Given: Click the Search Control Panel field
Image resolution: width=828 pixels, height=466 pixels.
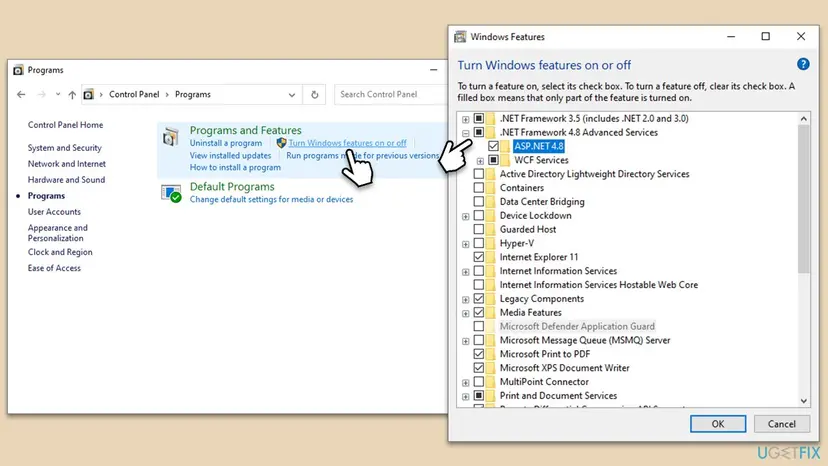Looking at the screenshot, I should click(x=391, y=95).
